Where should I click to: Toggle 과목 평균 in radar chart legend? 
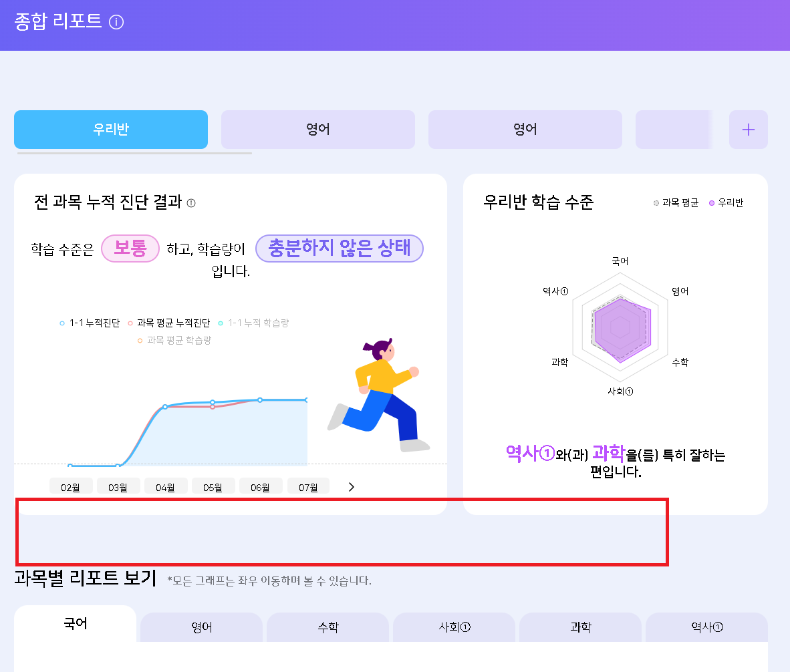click(x=676, y=202)
